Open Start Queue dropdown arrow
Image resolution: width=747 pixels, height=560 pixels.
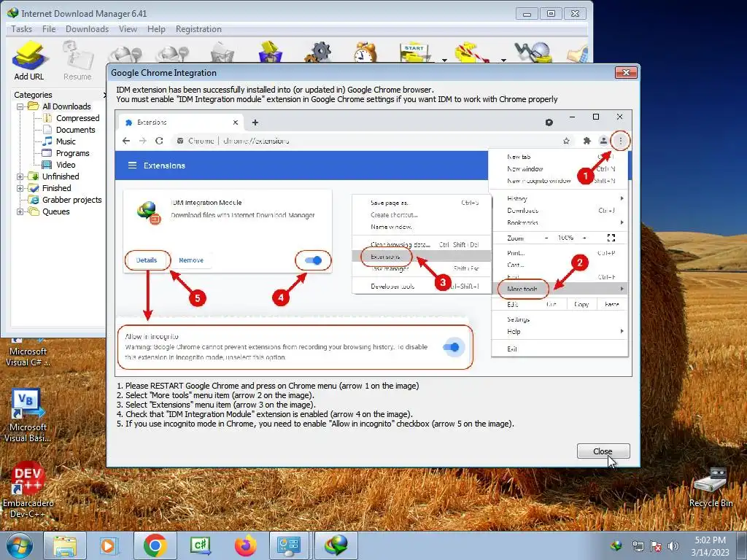pyautogui.click(x=444, y=60)
